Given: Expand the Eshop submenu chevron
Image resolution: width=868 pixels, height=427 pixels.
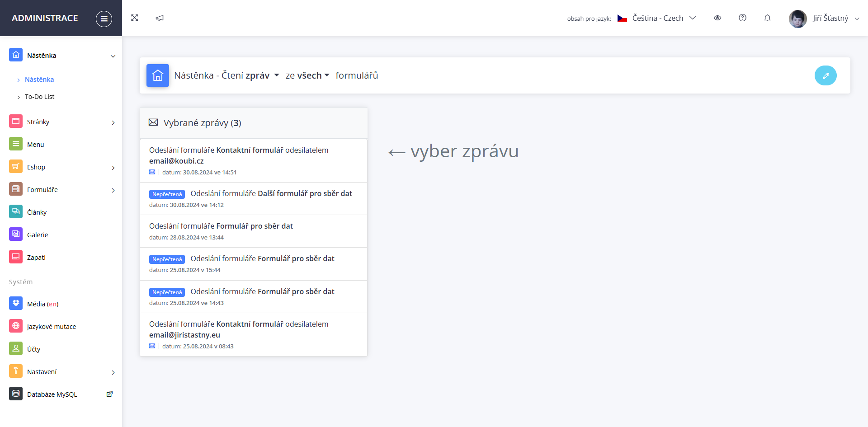Looking at the screenshot, I should pos(113,168).
